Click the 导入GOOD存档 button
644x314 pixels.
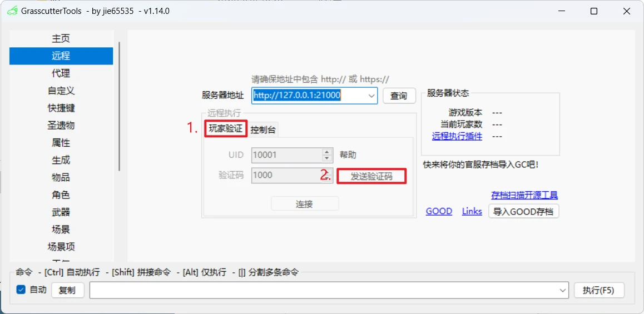click(x=524, y=211)
